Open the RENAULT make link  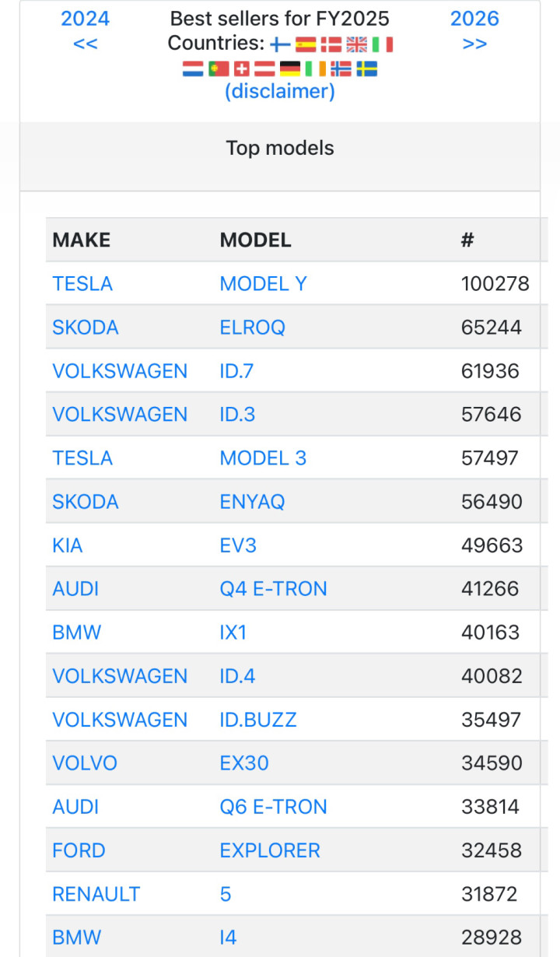pyautogui.click(x=96, y=894)
